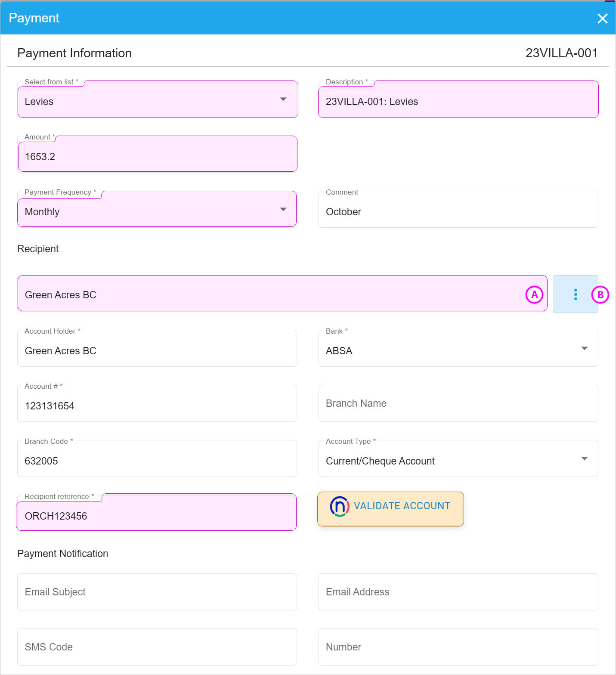Image resolution: width=616 pixels, height=675 pixels.
Task: Click the Email Subject input field
Action: [x=157, y=592]
